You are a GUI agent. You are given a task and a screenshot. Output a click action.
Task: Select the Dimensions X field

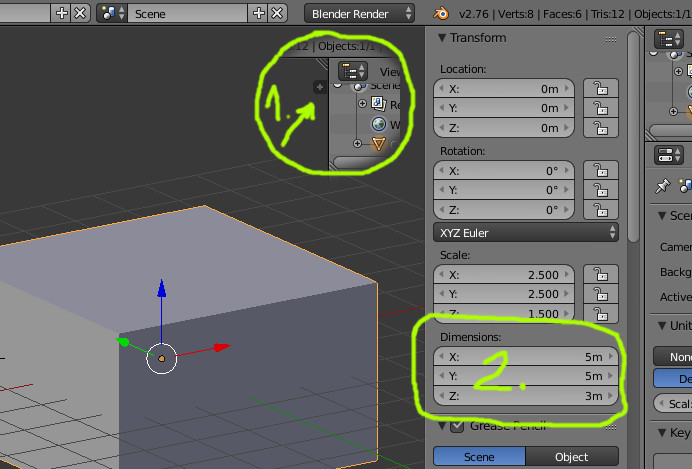[x=526, y=356]
